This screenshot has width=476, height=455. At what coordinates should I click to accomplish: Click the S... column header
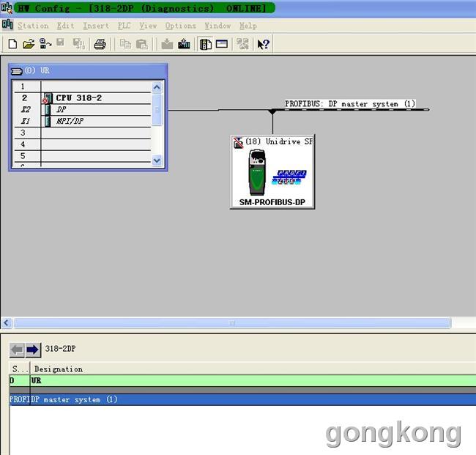20,369
